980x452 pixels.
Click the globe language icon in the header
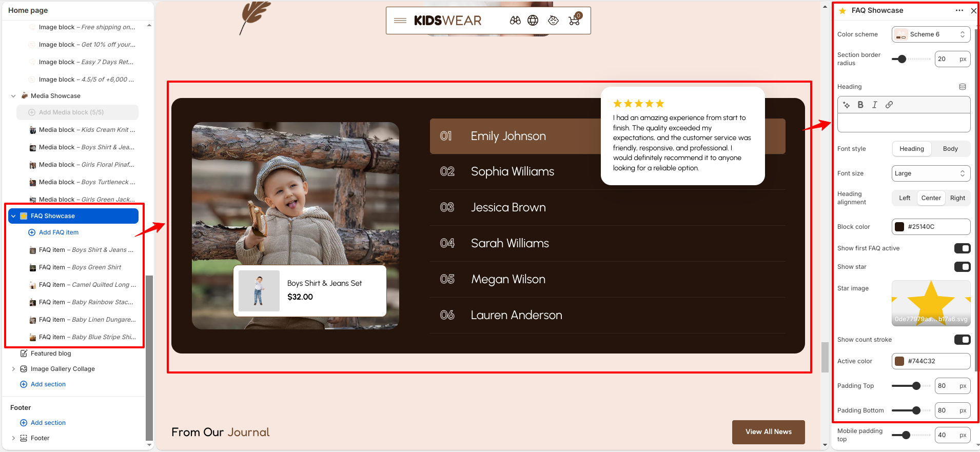pos(533,20)
